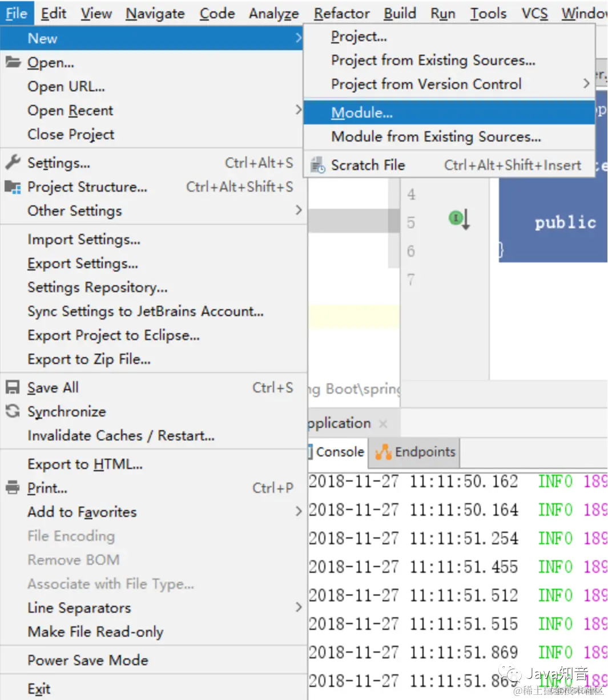Image resolution: width=608 pixels, height=700 pixels.
Task: Click log line timestamp 11:11:50. 162
Action: 464,481
